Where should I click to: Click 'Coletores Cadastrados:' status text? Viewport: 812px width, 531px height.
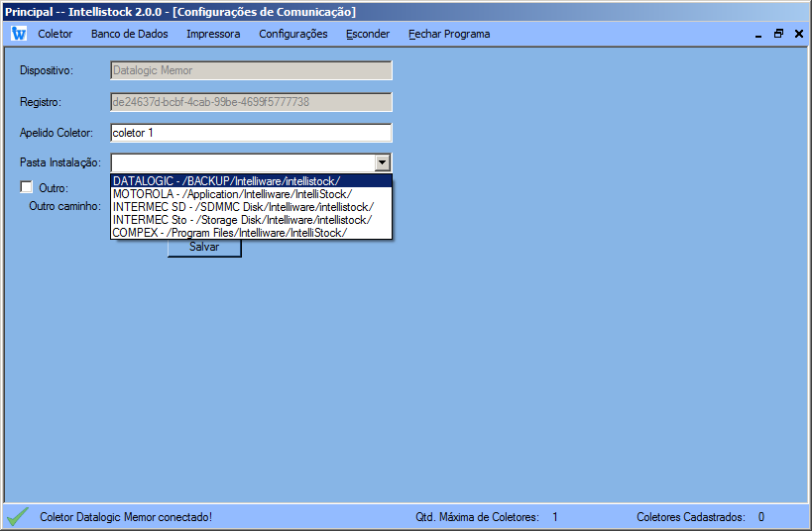point(691,517)
